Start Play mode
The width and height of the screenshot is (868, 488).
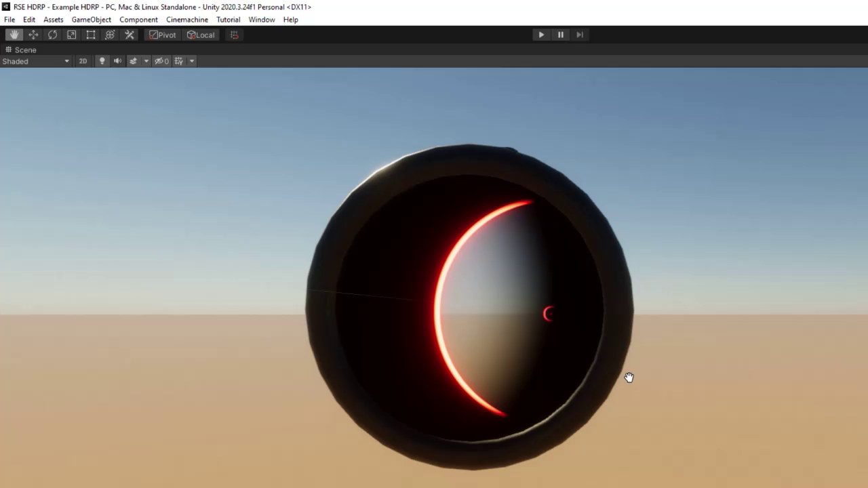[541, 35]
